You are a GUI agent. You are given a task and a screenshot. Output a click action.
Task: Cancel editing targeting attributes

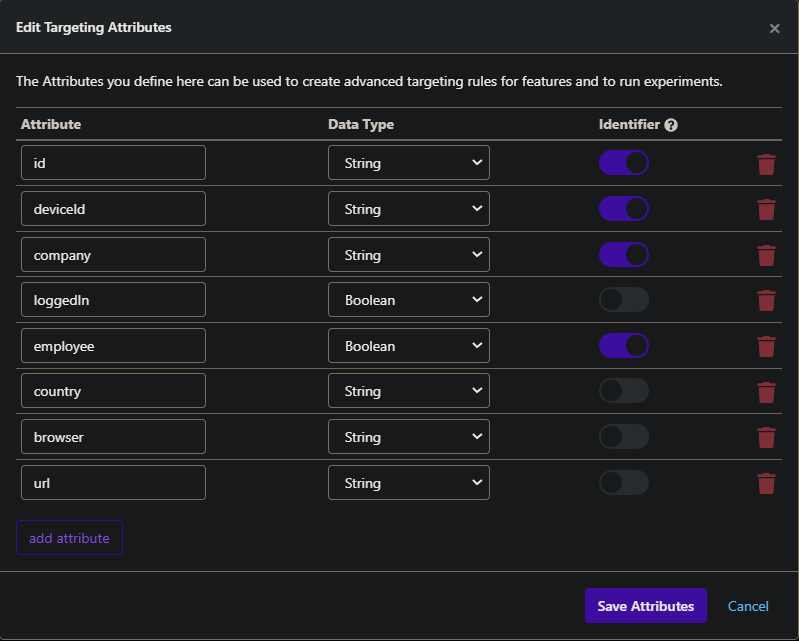[748, 606]
